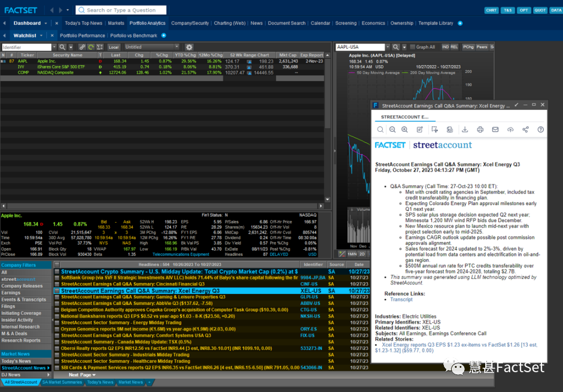The height and width of the screenshot is (392, 563).
Task: Open the Transcript reference link
Action: click(401, 299)
